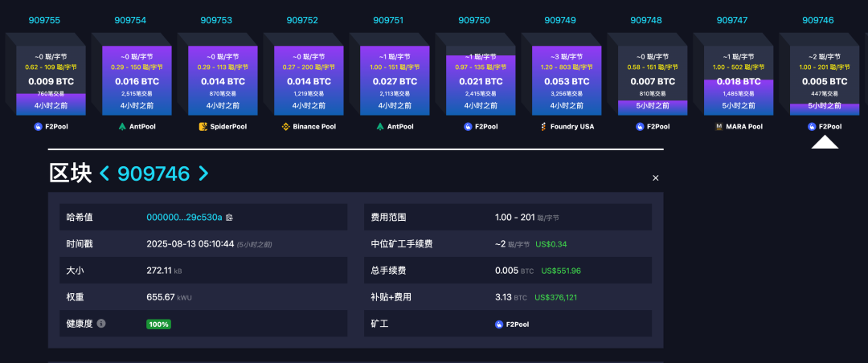
Task: Click total fees value US$551.96
Action: (x=561, y=271)
